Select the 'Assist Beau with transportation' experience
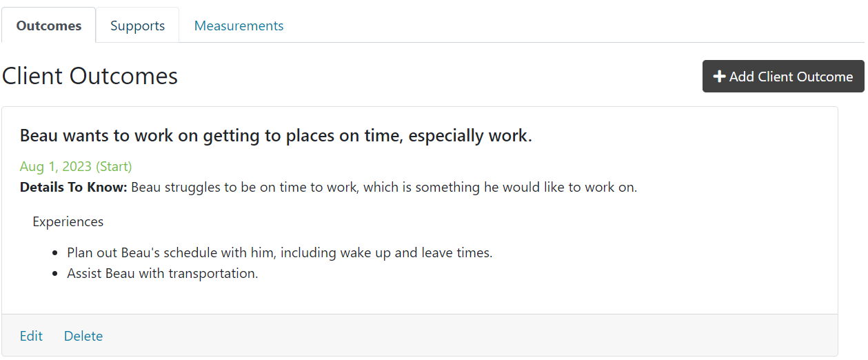Screen dimensions: 868x360 pos(162,273)
